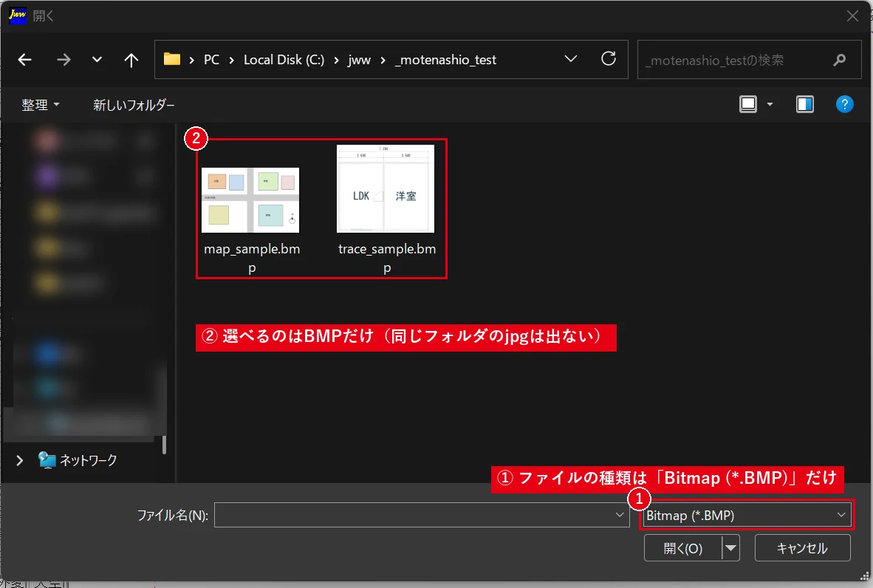Click the Jww application icon in title bar
Screen dimensions: 873x588
pos(17,16)
